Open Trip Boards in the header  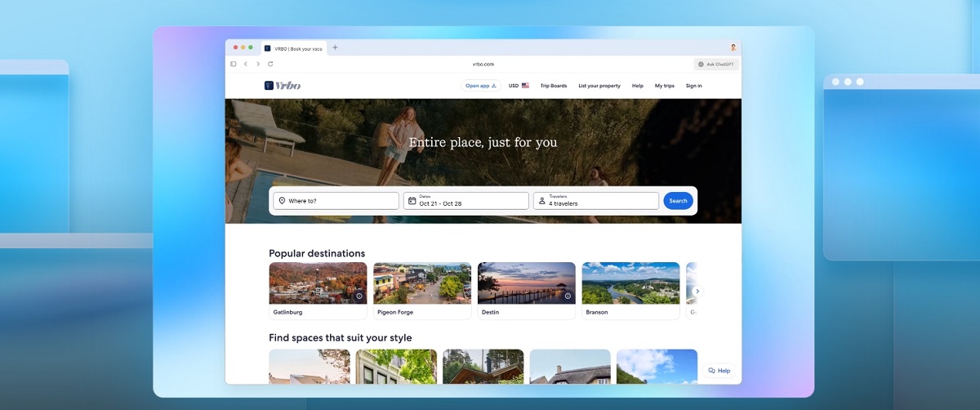(x=553, y=86)
